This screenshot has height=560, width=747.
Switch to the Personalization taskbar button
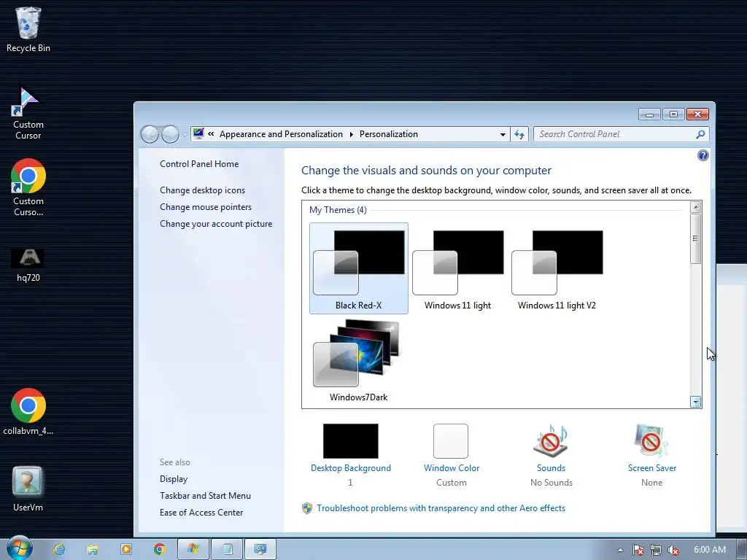260,550
